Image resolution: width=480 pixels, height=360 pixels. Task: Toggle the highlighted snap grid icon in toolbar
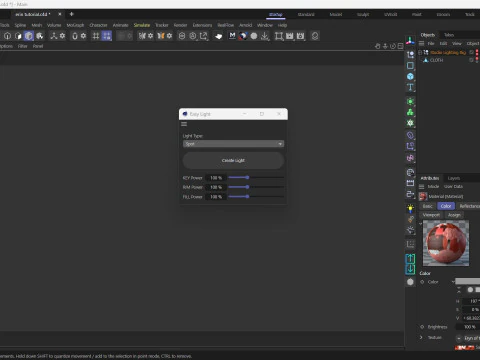click(x=107, y=36)
